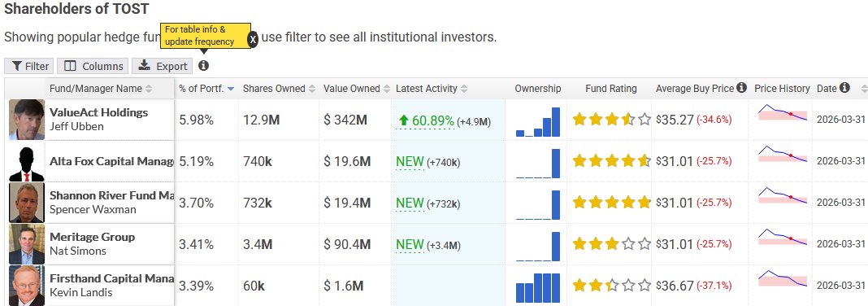The image size is (868, 306).
Task: Click Jeff Ubben's portrait photo
Action: tap(27, 119)
